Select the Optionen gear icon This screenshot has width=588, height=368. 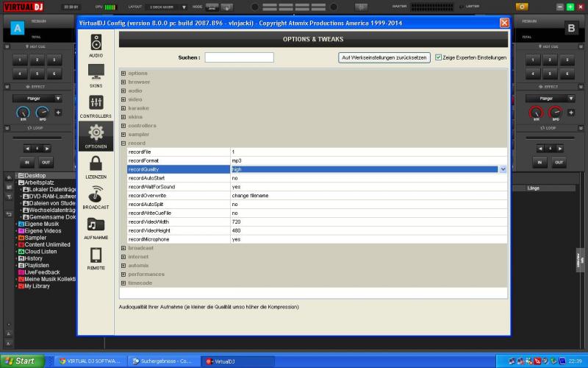pos(96,133)
